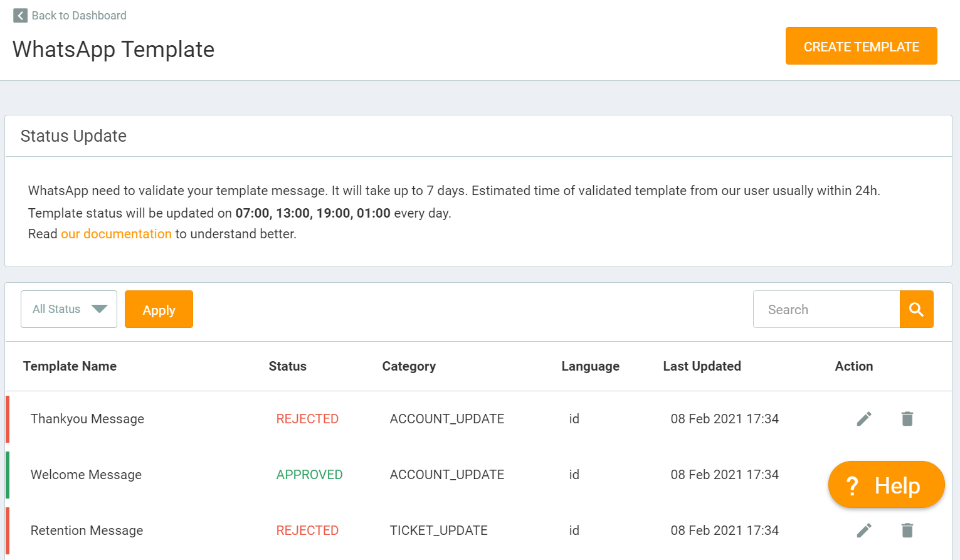Click the back arrow icon near Dashboard

point(20,16)
